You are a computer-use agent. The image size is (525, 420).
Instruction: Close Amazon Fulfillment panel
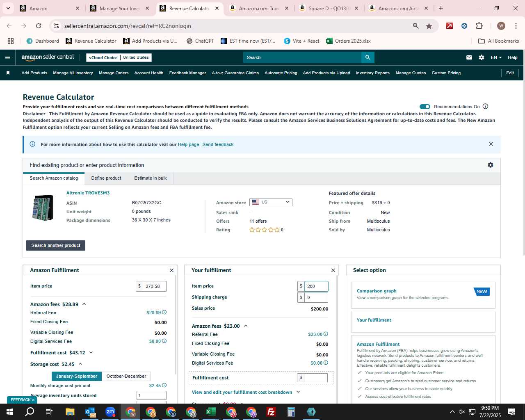(x=171, y=270)
